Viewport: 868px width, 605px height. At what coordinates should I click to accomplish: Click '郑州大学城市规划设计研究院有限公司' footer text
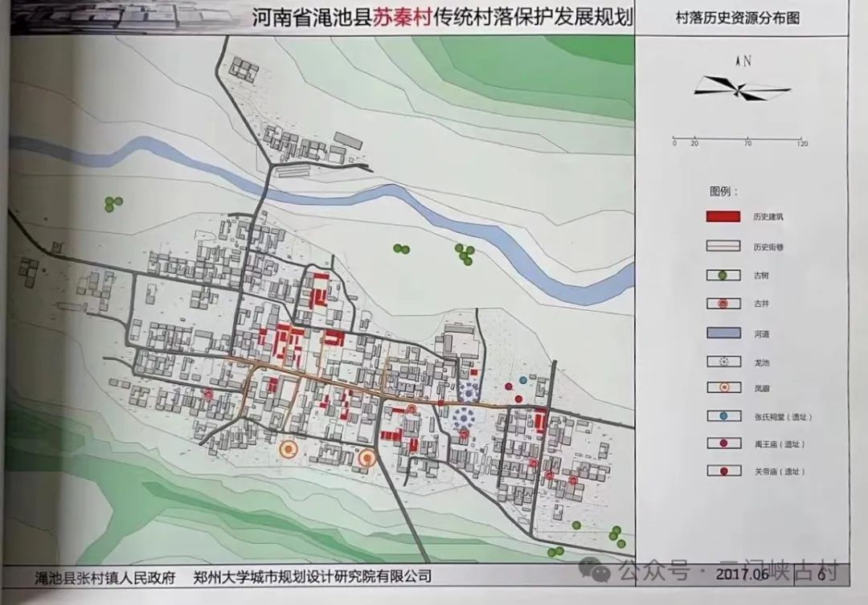point(312,577)
